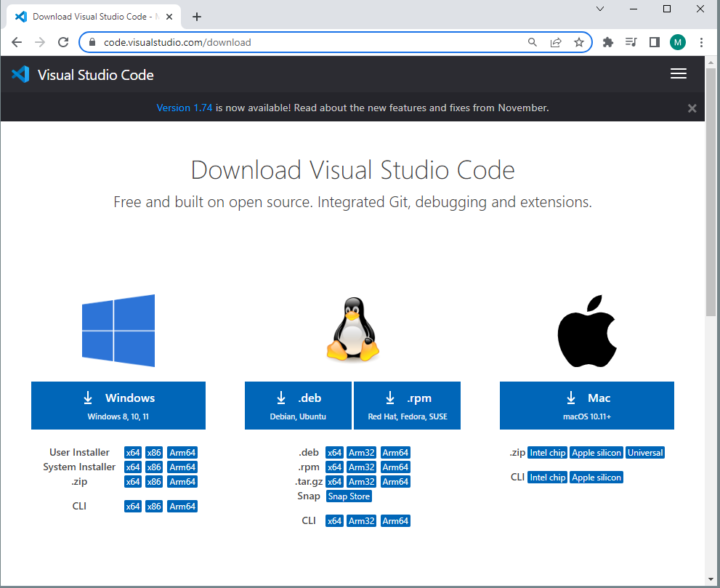The width and height of the screenshot is (720, 588).
Task: Download Linux .rpm x64
Action: pos(334,467)
